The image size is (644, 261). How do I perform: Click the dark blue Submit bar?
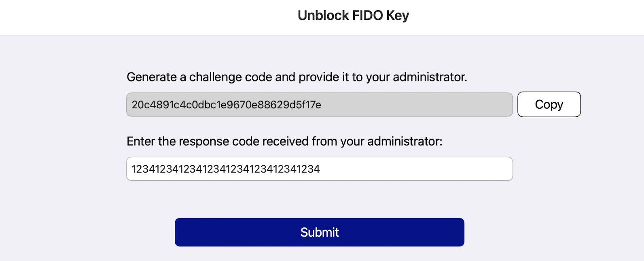(x=319, y=232)
